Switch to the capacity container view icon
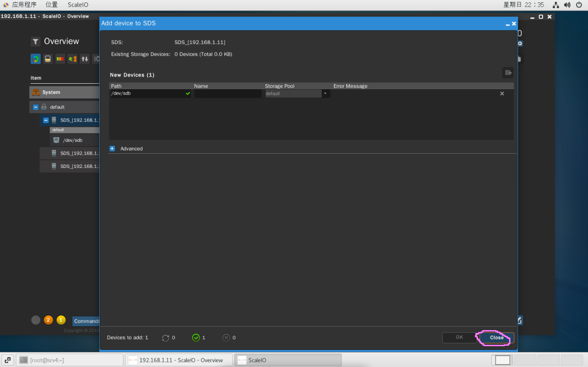Screen dimensions: 588x367 tap(48, 59)
